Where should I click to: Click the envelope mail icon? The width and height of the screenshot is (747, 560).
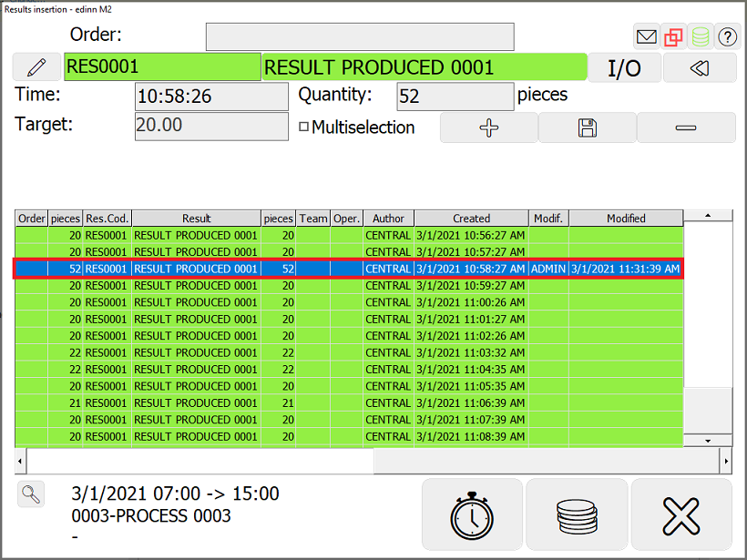point(647,36)
